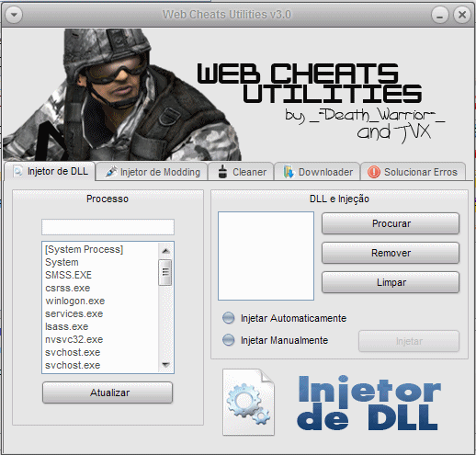Click the document icon on Injetor de DLL tab
The image size is (476, 455).
click(x=17, y=171)
